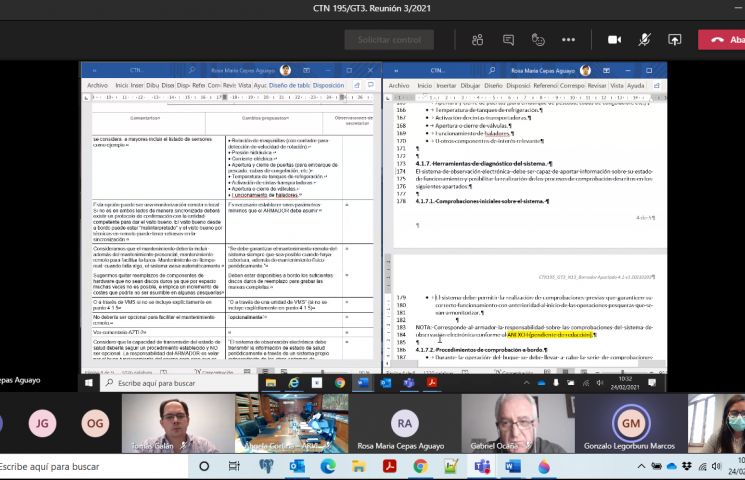Open Dibujar tab in right Word window
Screen dimensions: 745x480
click(470, 86)
